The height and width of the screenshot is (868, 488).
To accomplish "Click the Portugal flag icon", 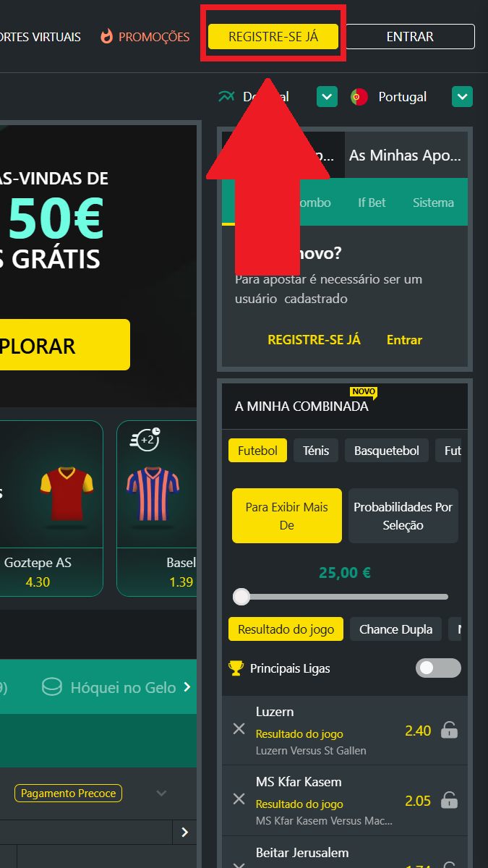I will click(x=359, y=97).
